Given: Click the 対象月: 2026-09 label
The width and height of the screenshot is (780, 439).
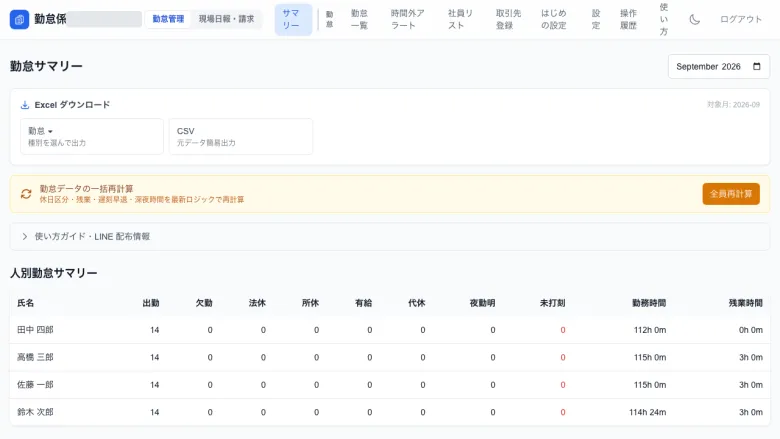Looking at the screenshot, I should point(733,104).
